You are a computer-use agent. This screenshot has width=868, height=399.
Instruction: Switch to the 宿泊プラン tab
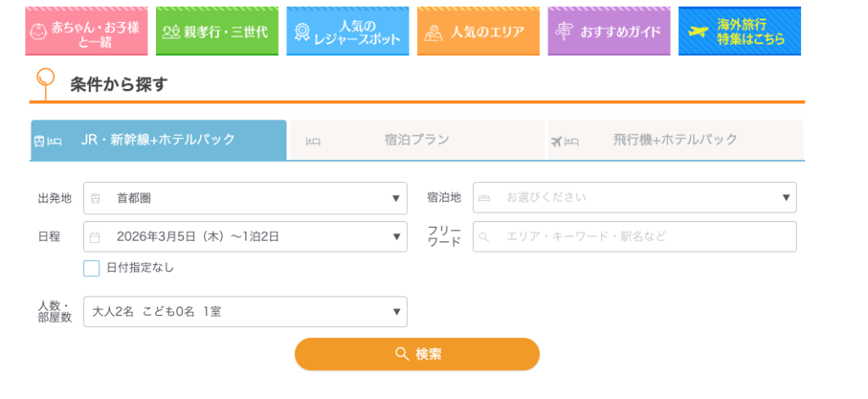pyautogui.click(x=416, y=140)
